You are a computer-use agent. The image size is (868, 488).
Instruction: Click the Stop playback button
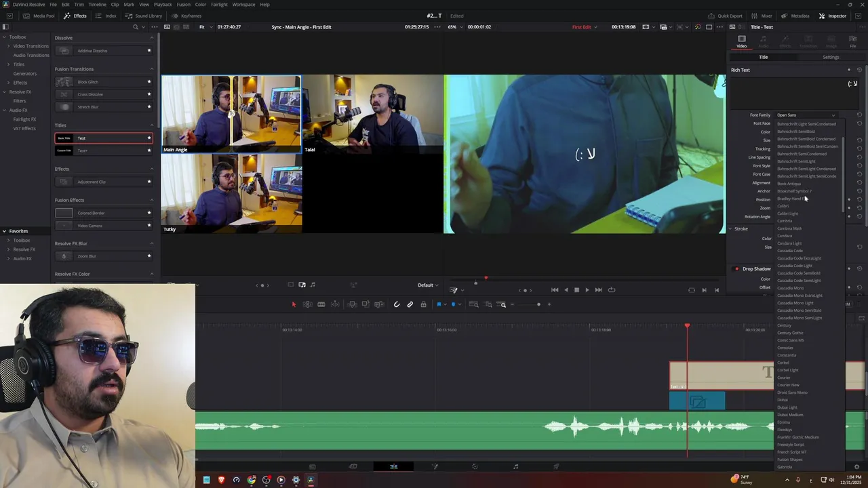[x=576, y=290]
